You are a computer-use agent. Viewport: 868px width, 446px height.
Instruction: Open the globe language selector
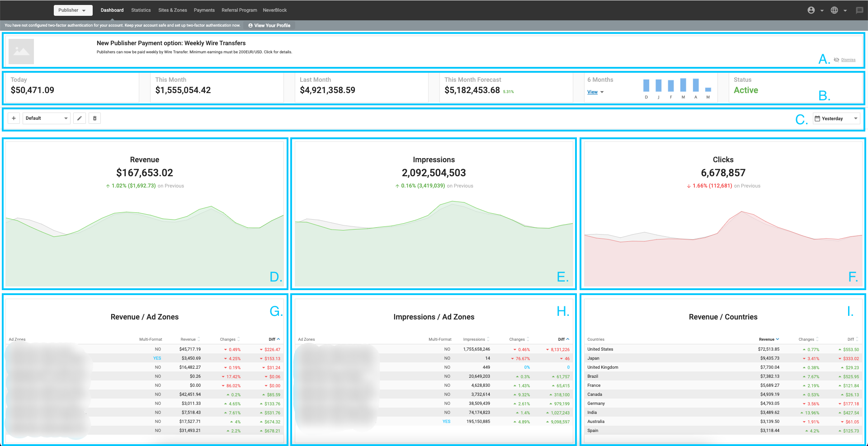[835, 10]
